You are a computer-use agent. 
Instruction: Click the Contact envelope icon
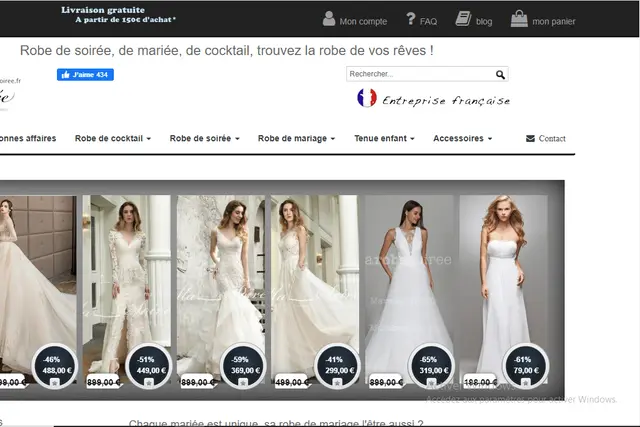[x=530, y=138]
